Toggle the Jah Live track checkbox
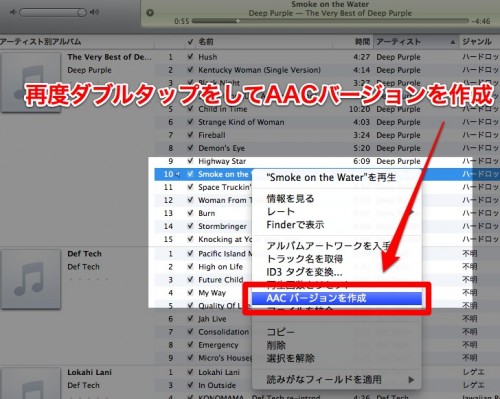Image resolution: width=500 pixels, height=399 pixels. click(190, 319)
